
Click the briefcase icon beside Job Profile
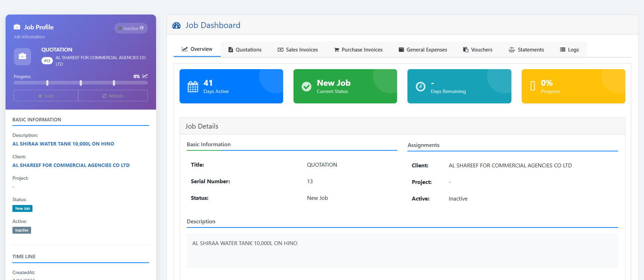pos(17,27)
